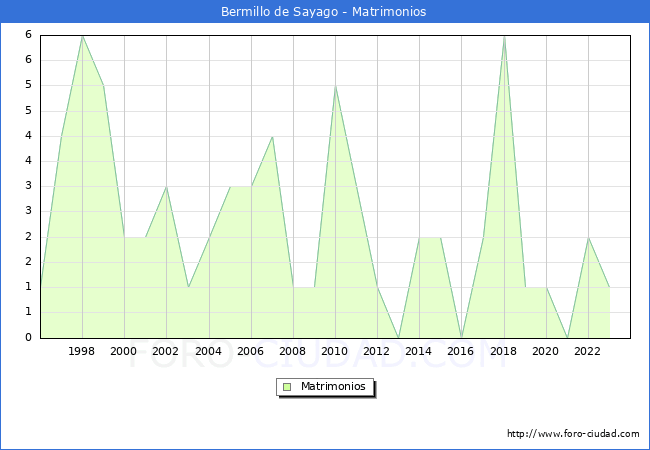
Task: Click the chart title Bermillo de Sayago
Action: tap(324, 12)
